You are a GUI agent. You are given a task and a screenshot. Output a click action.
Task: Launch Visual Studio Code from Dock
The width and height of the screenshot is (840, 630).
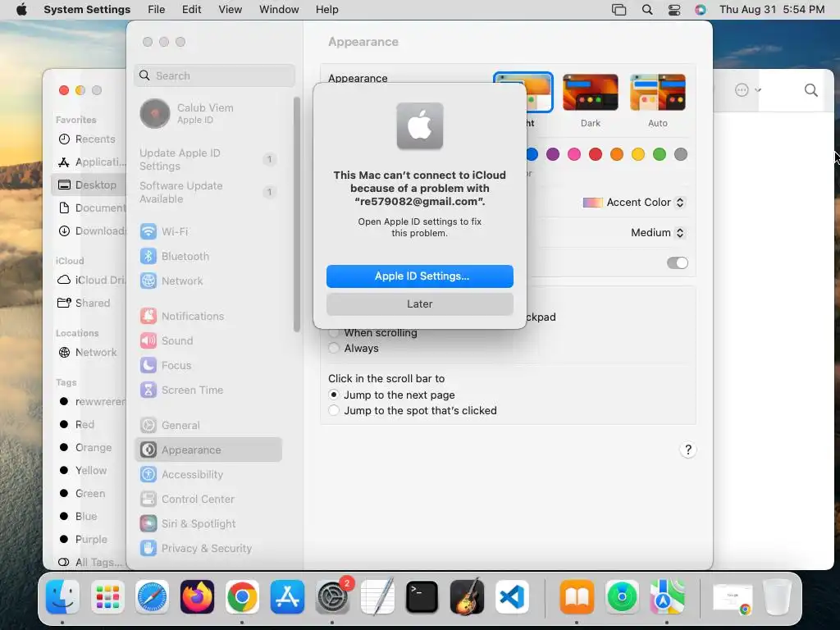(512, 597)
